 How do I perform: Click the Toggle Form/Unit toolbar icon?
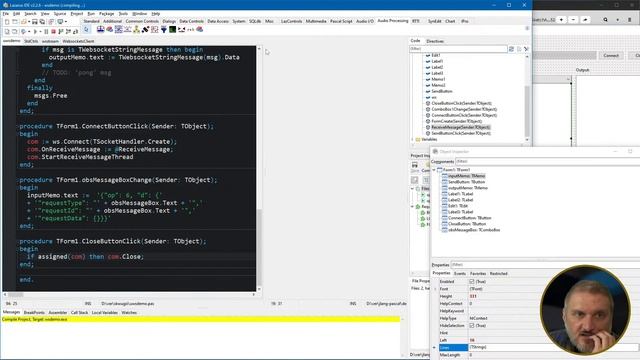click(x=51, y=22)
